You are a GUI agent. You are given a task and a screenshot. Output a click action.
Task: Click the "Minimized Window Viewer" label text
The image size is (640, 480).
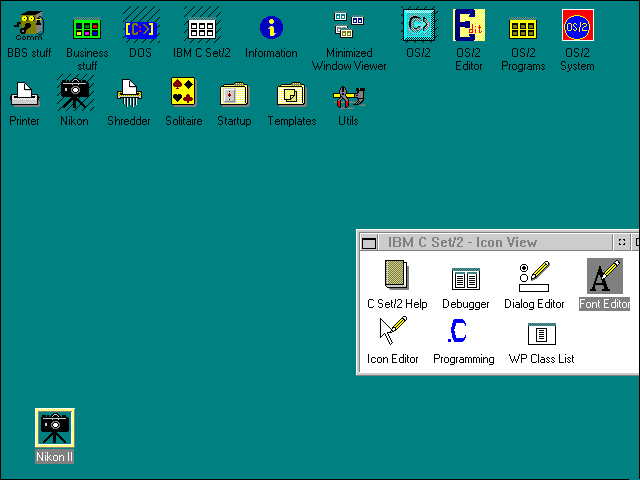click(349, 60)
